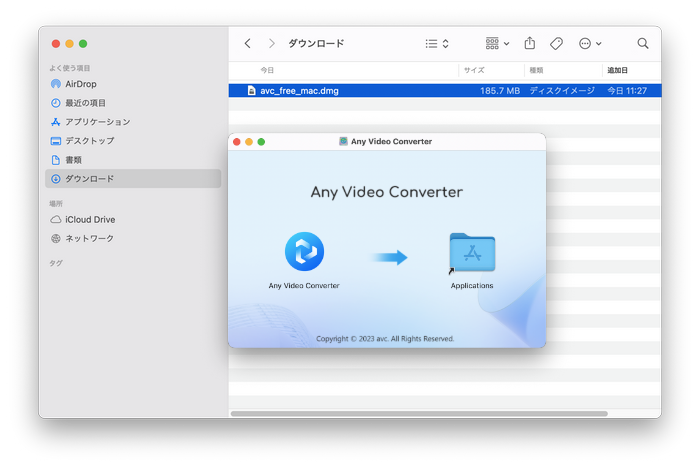Image resolution: width=700 pixels, height=469 pixels.
Task: Click the Tag icon in Finder toolbar
Action: (x=556, y=43)
